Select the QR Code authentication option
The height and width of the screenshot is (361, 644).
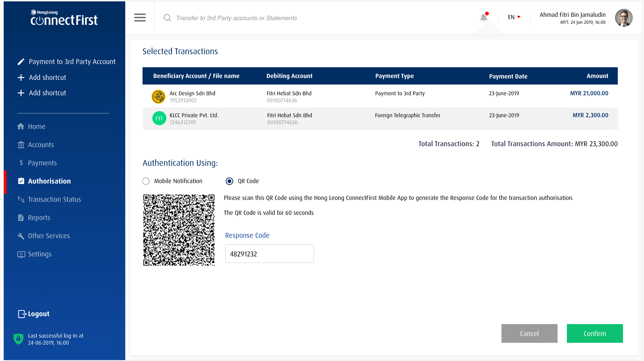pyautogui.click(x=229, y=181)
